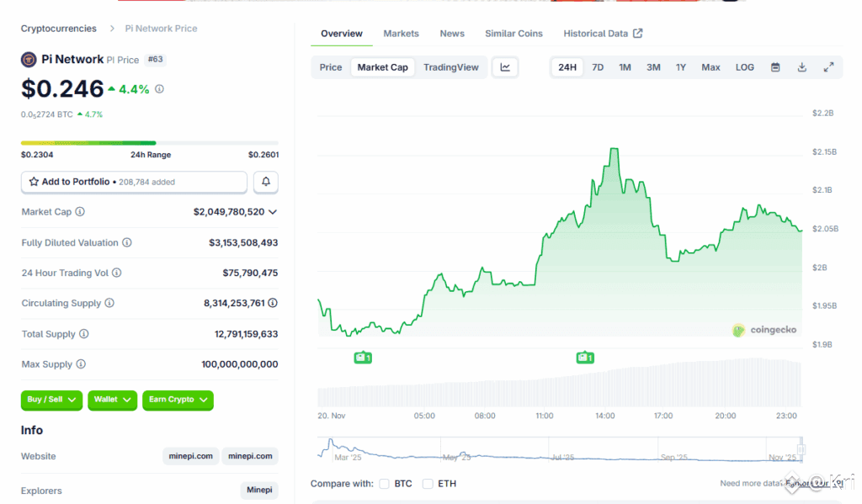
Task: Enable ETH comparison checkbox
Action: [x=428, y=484]
